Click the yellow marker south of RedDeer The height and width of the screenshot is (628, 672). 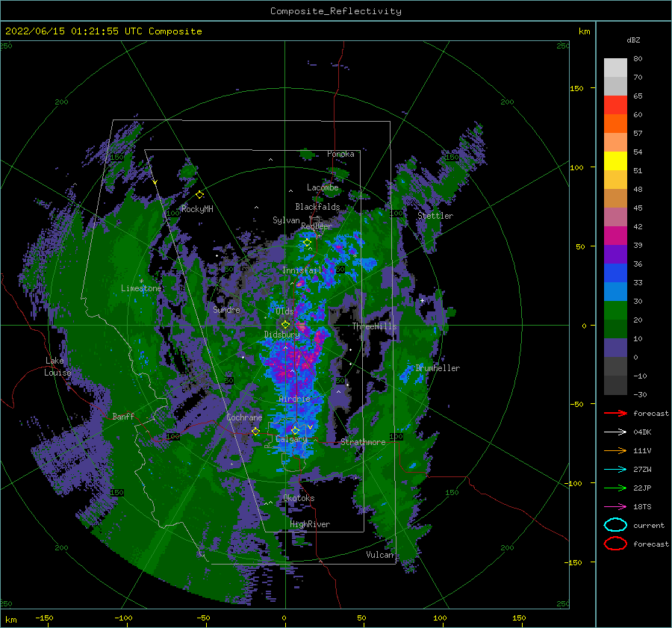(x=307, y=243)
